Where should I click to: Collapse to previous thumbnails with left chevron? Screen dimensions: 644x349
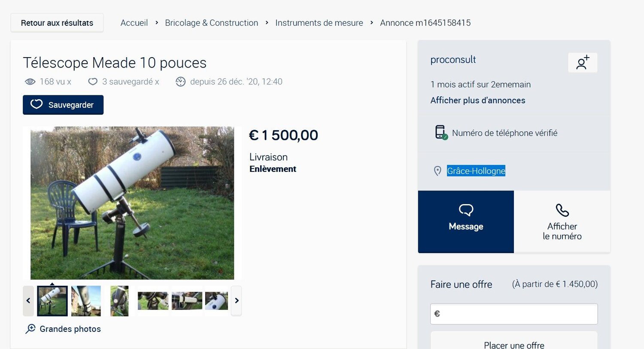pyautogui.click(x=28, y=300)
